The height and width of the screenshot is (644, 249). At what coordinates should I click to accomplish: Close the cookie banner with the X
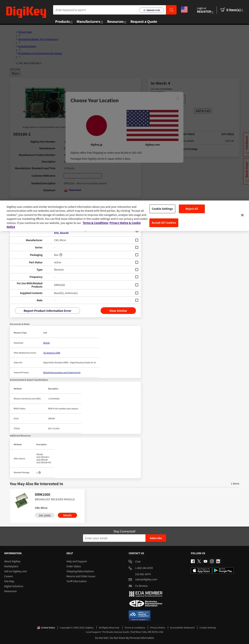click(242, 215)
